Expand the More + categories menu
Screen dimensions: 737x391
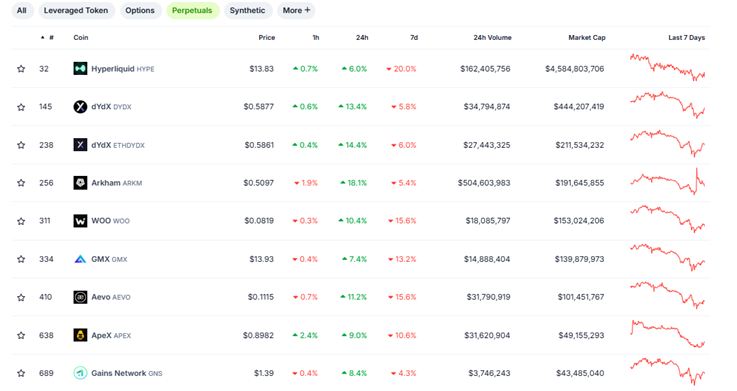click(296, 10)
